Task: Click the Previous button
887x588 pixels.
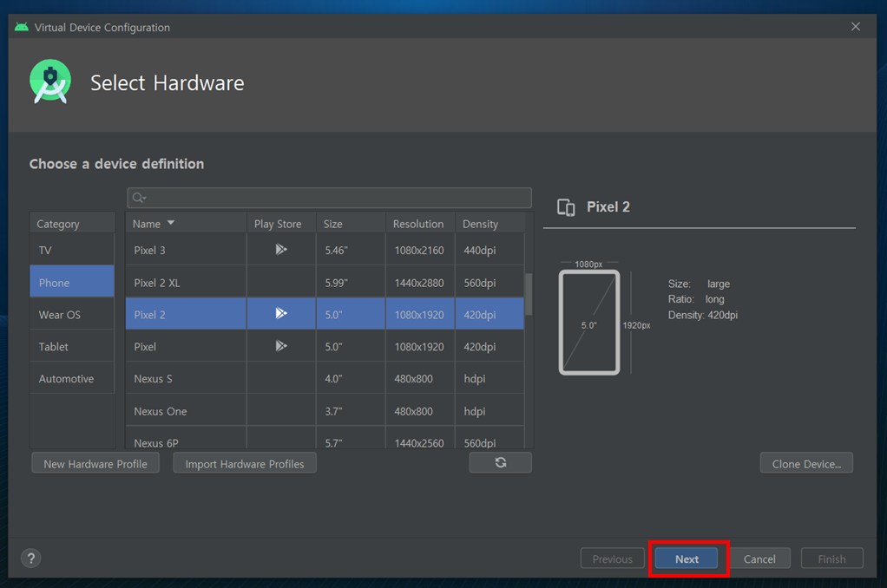Action: click(612, 559)
